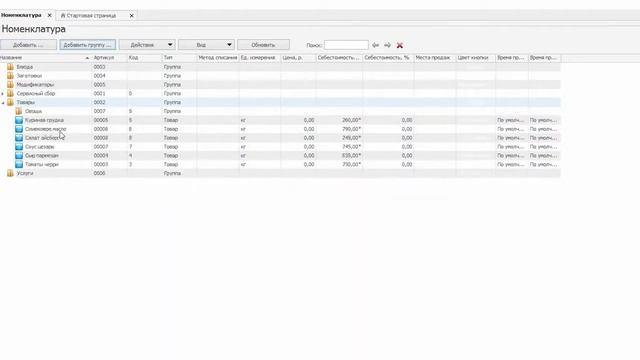Click cost value 260,00* for Куриная грудка
The image size is (640, 360).
coord(351,120)
